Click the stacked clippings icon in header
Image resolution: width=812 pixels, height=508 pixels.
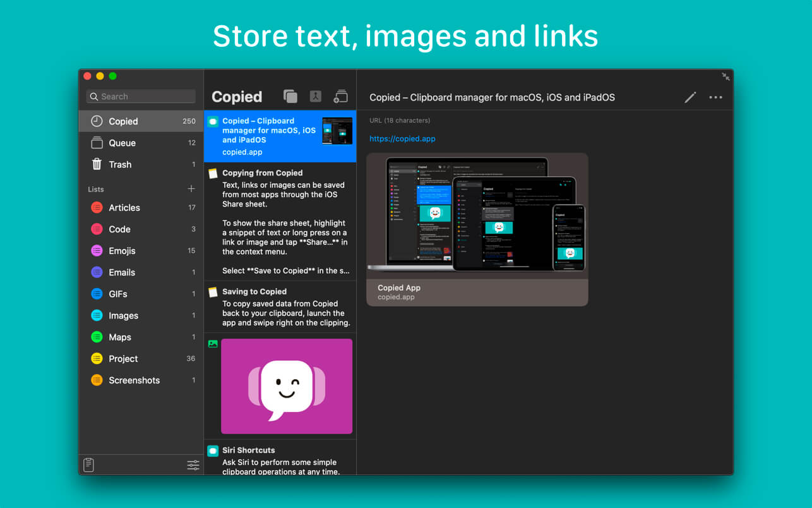290,97
